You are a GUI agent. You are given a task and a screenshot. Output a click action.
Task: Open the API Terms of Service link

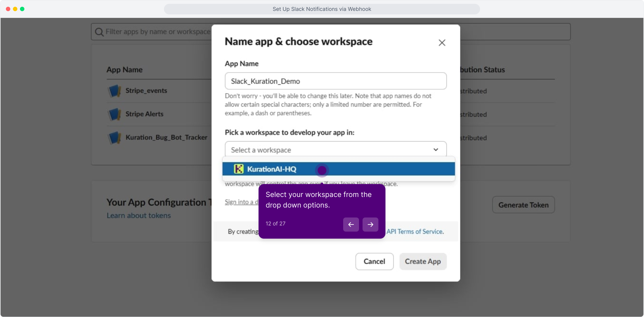click(415, 231)
